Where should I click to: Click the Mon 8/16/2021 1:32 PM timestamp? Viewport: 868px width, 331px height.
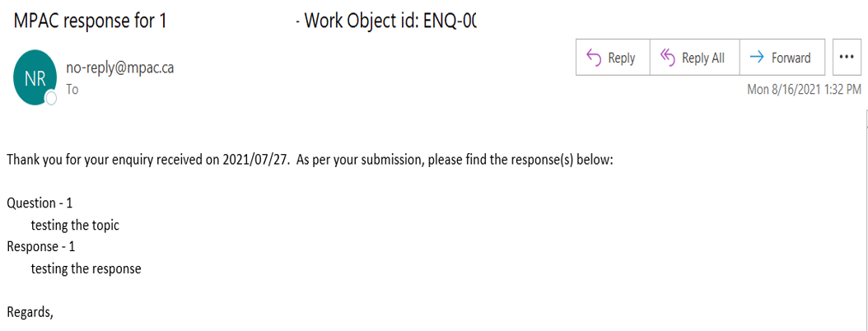[805, 90]
